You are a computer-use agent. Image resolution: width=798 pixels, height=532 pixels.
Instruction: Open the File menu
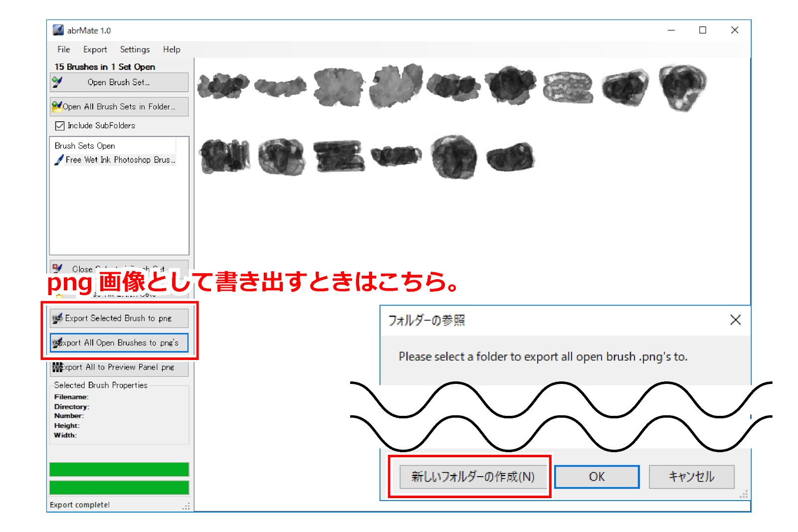coord(63,49)
